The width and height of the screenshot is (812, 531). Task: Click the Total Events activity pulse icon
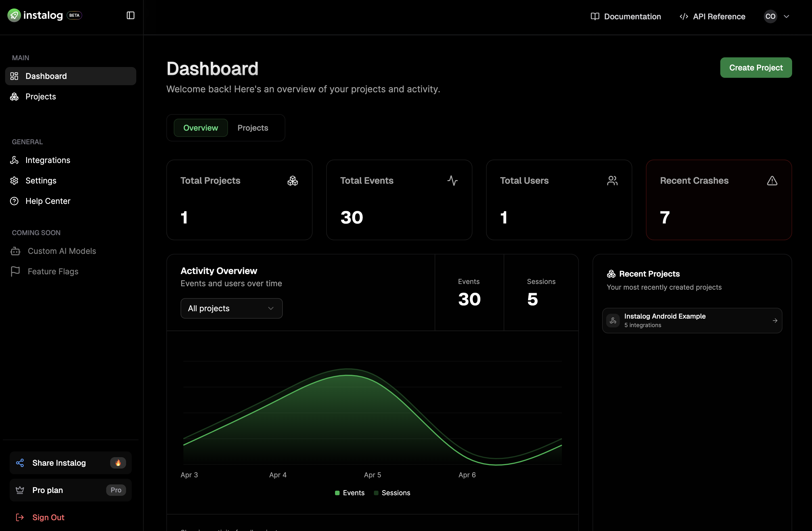[x=452, y=181]
